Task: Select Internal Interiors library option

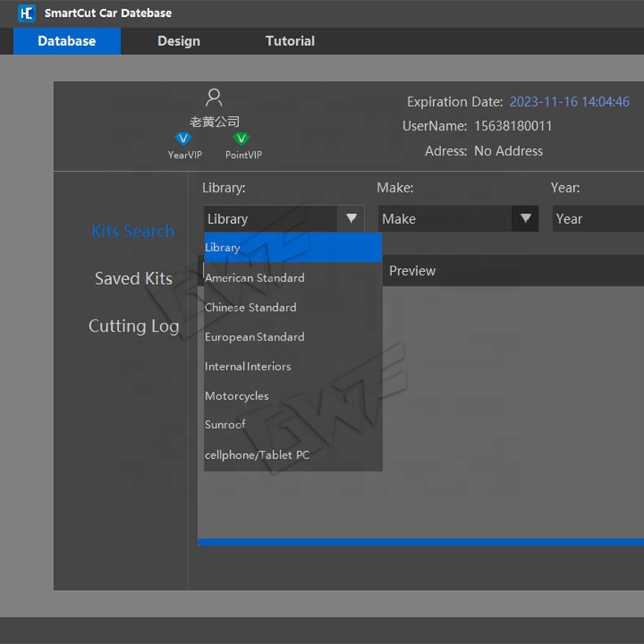Action: (x=248, y=366)
